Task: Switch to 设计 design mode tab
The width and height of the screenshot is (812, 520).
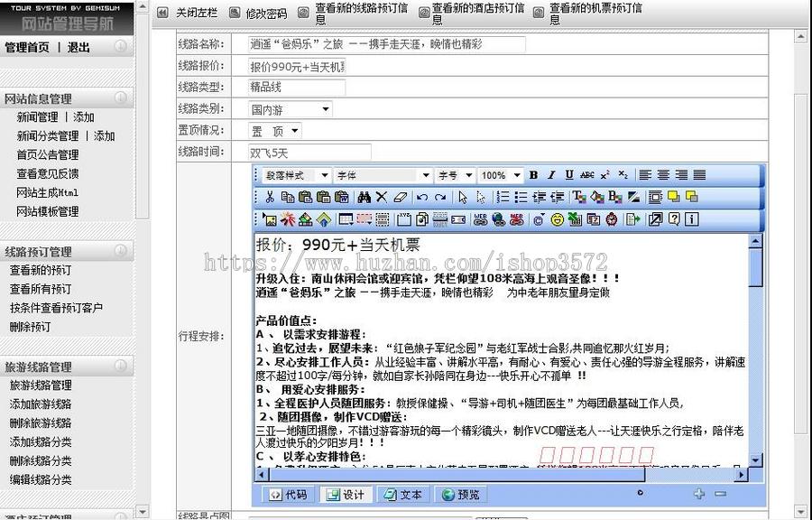Action: click(346, 495)
